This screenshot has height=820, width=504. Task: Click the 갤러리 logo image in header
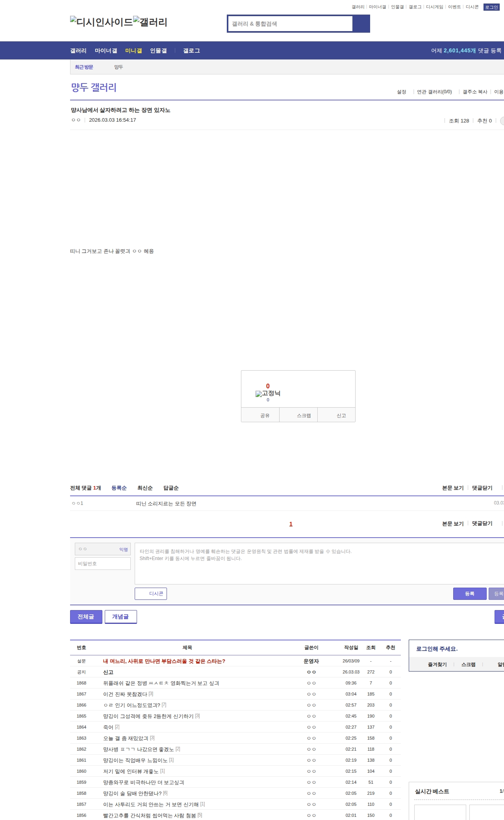[x=150, y=22]
